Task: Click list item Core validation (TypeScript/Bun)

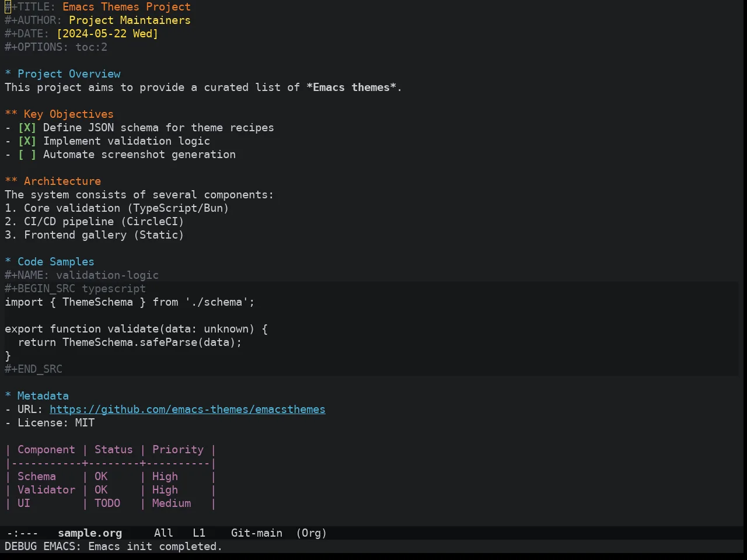Action: coord(117,208)
